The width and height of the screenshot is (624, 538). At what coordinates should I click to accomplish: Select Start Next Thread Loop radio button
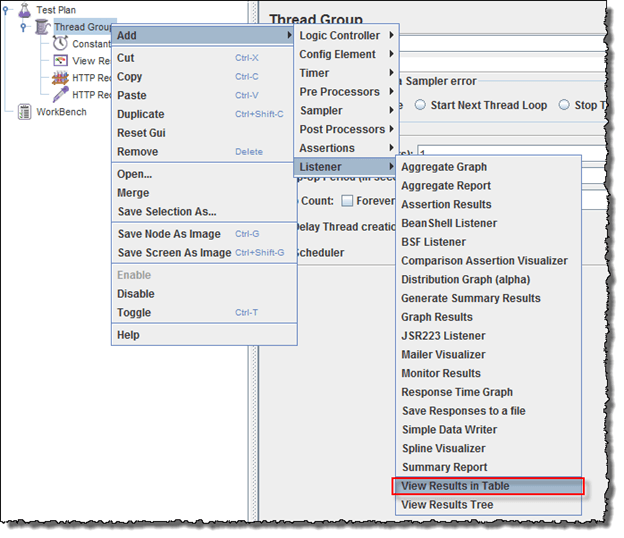[421, 104]
